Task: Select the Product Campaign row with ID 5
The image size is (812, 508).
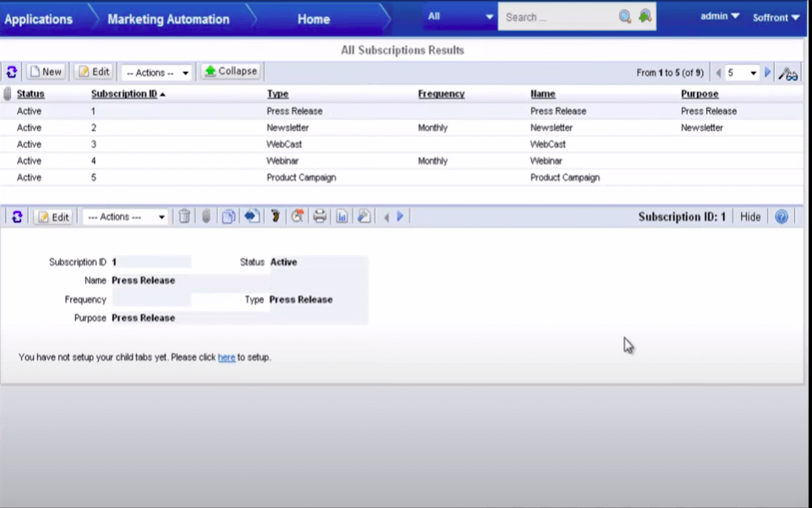Action: (402, 177)
